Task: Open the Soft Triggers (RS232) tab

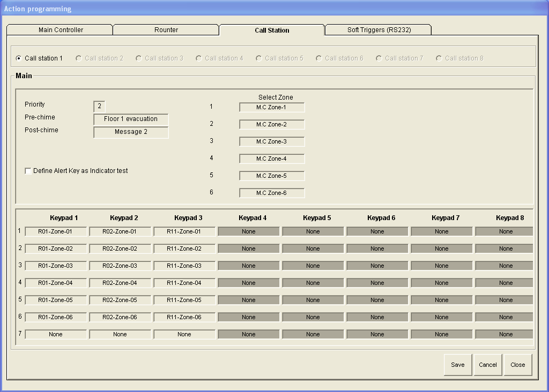Action: [x=379, y=30]
